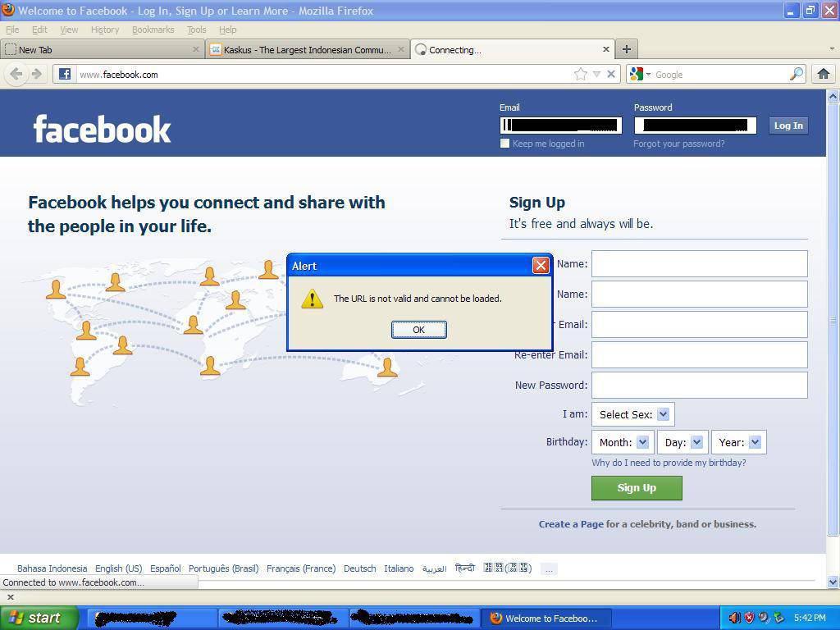
Task: Click the 5:42 PM taskbar clock
Action: tap(810, 618)
